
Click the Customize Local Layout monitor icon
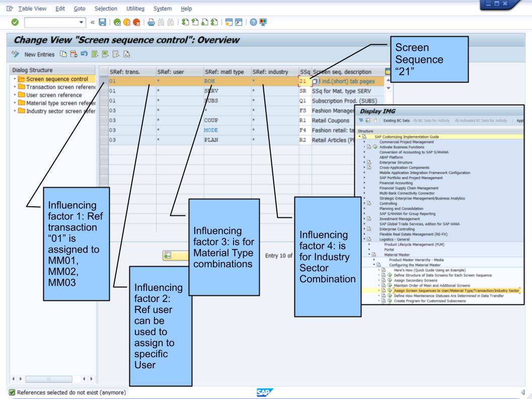[263, 23]
